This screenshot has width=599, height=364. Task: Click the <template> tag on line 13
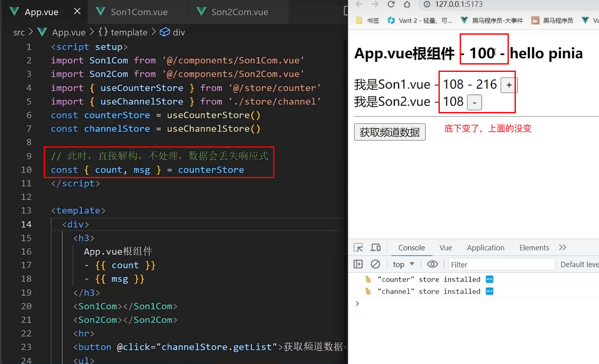click(x=78, y=210)
